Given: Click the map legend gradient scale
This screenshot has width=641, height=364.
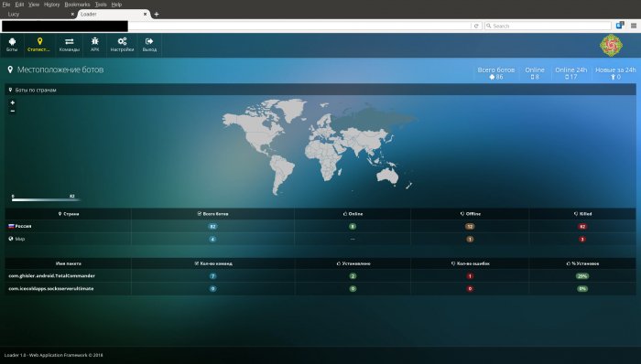Looking at the screenshot, I should (46, 199).
